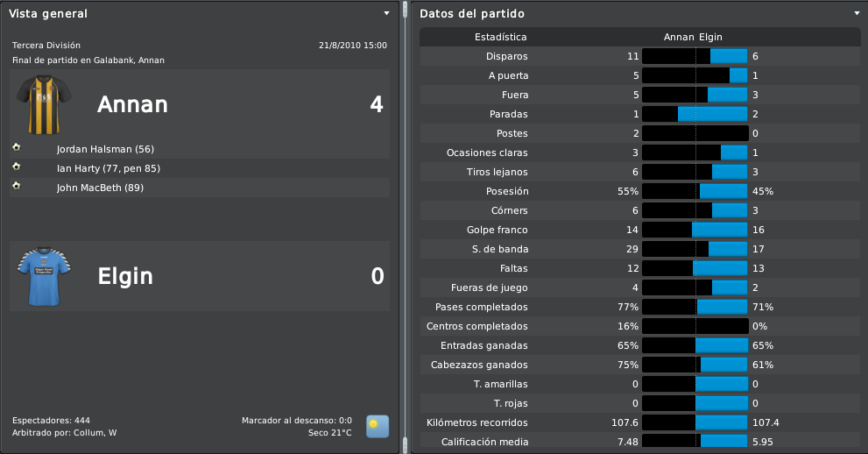The width and height of the screenshot is (868, 454).
Task: Click the Annan striped kit icon
Action: tap(44, 104)
